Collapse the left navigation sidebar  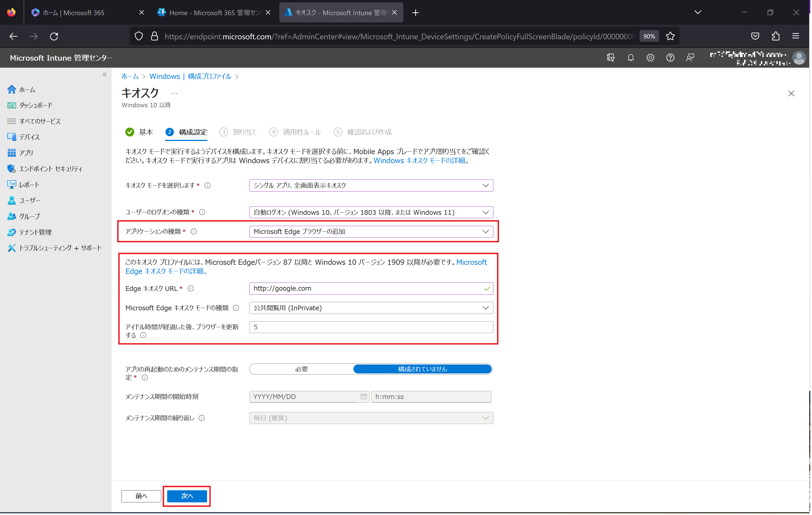[x=105, y=74]
